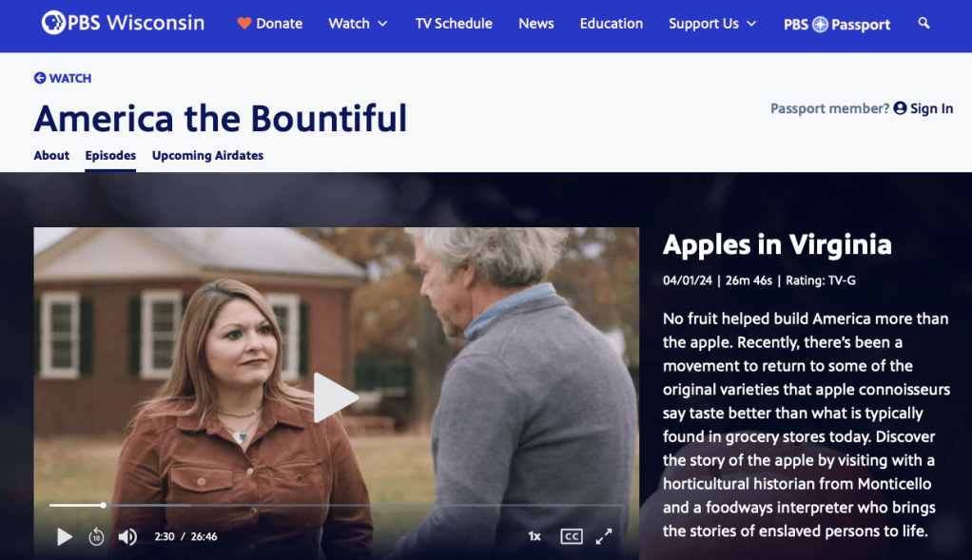Click the video progress bar handle
Image resolution: width=972 pixels, height=560 pixels.
tap(103, 506)
